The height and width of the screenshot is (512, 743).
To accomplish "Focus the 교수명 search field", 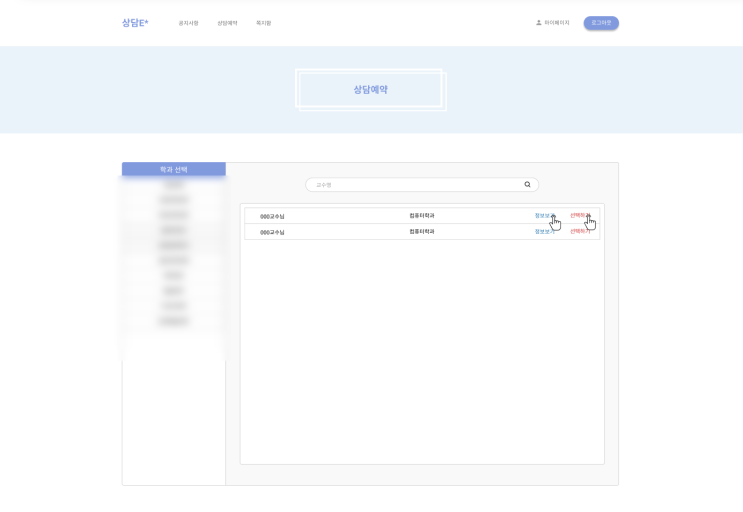I will click(x=422, y=185).
